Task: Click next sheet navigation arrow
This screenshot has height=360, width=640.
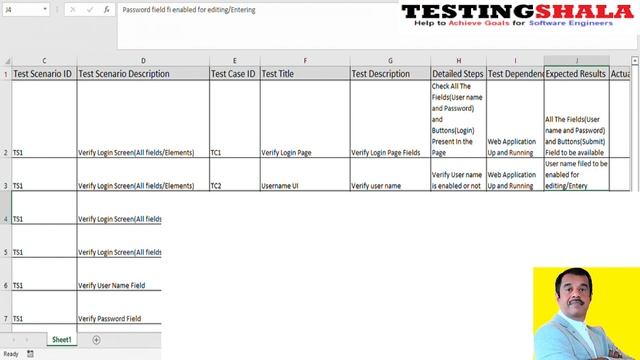Action: click(x=27, y=340)
